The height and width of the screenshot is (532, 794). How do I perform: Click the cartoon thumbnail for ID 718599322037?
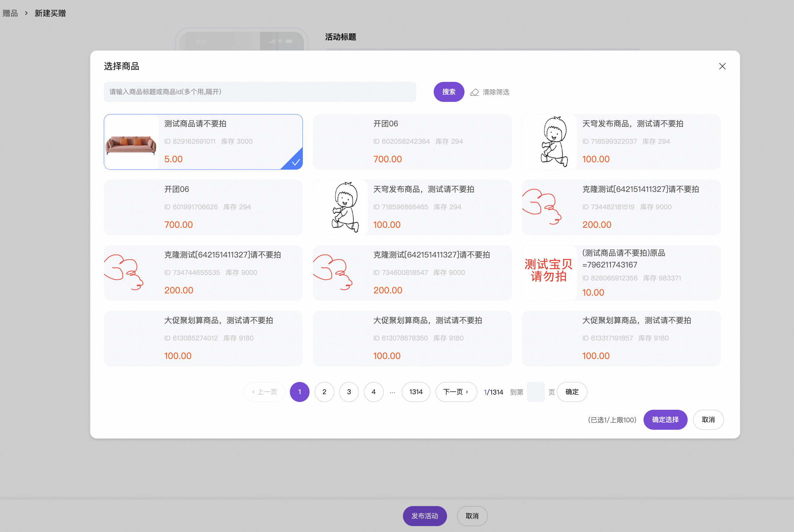(x=549, y=142)
